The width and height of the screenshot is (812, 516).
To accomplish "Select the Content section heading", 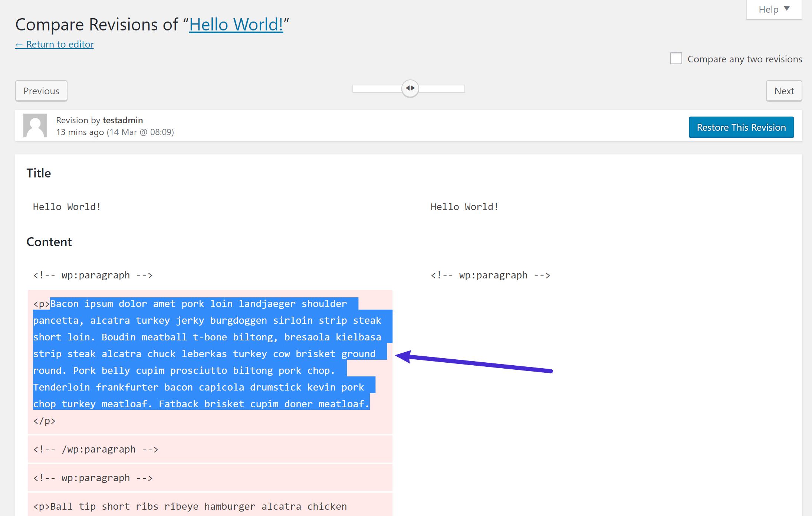I will 49,242.
